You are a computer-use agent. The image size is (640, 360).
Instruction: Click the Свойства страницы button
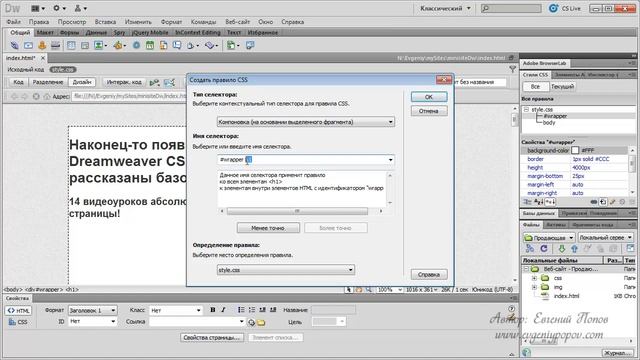(211, 338)
